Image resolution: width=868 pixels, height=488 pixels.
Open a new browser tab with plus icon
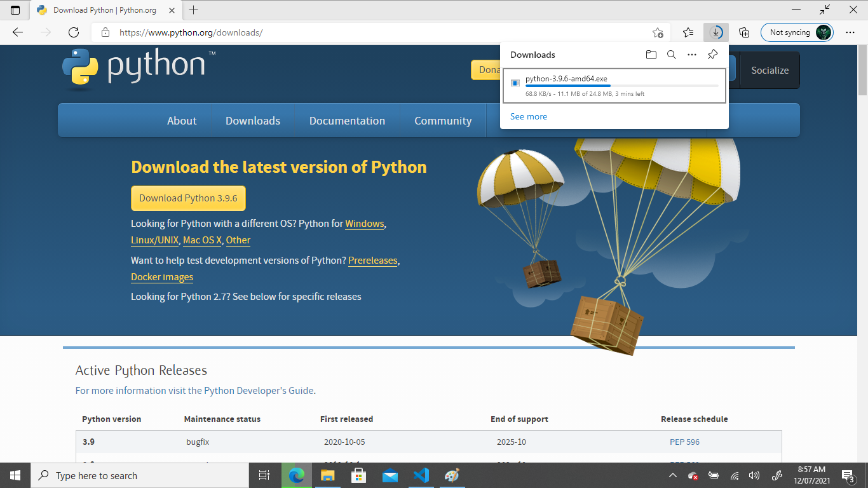194,10
